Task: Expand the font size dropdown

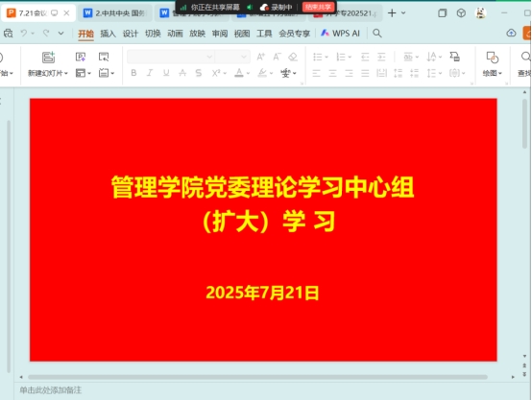Action: click(x=244, y=57)
